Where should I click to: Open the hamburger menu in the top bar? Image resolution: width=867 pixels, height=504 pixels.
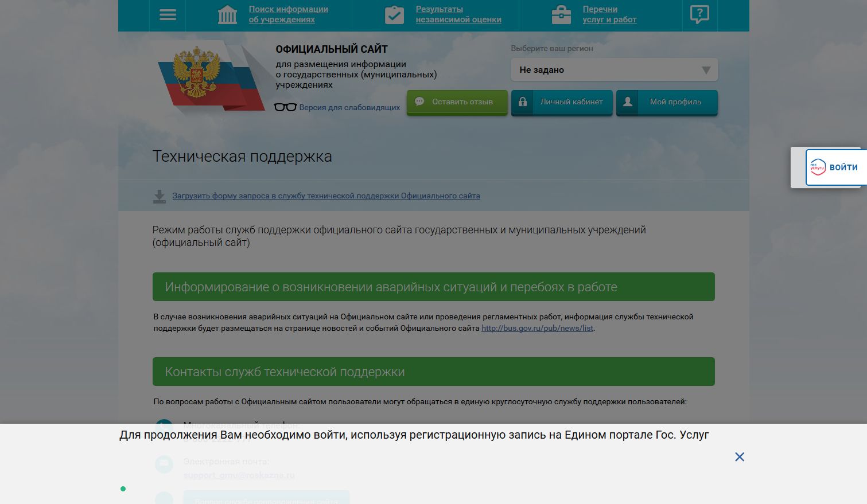pyautogui.click(x=168, y=15)
